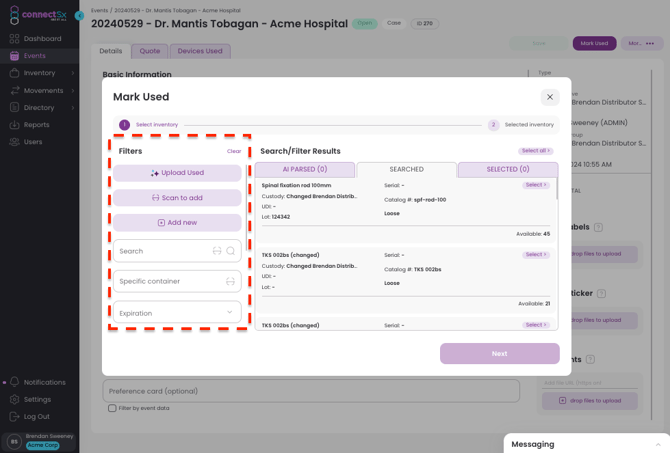Screen dimensions: 670x453
Task: Click the Mark Used button in header
Action: pos(594,43)
